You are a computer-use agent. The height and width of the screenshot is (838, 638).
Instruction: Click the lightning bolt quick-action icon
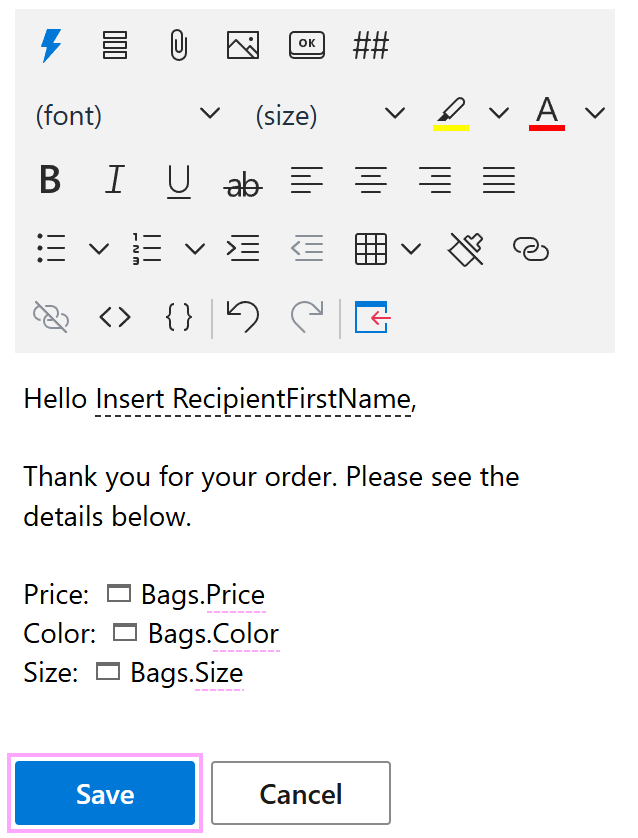48,44
